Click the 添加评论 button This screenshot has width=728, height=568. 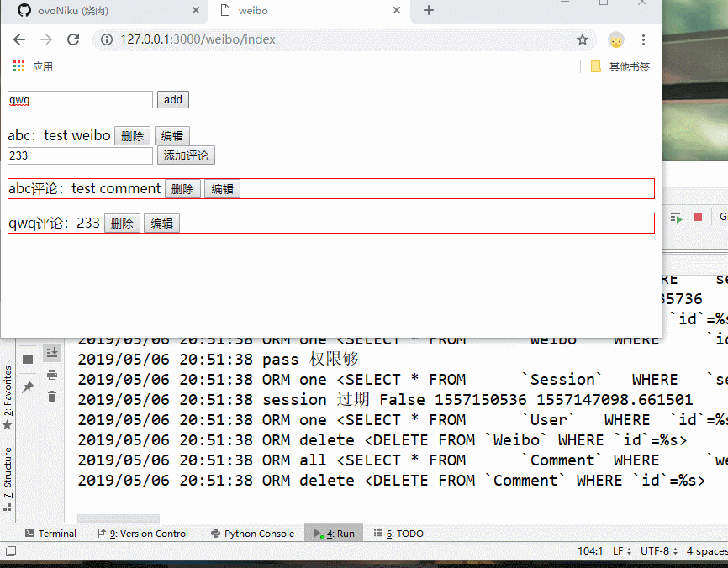(x=186, y=155)
